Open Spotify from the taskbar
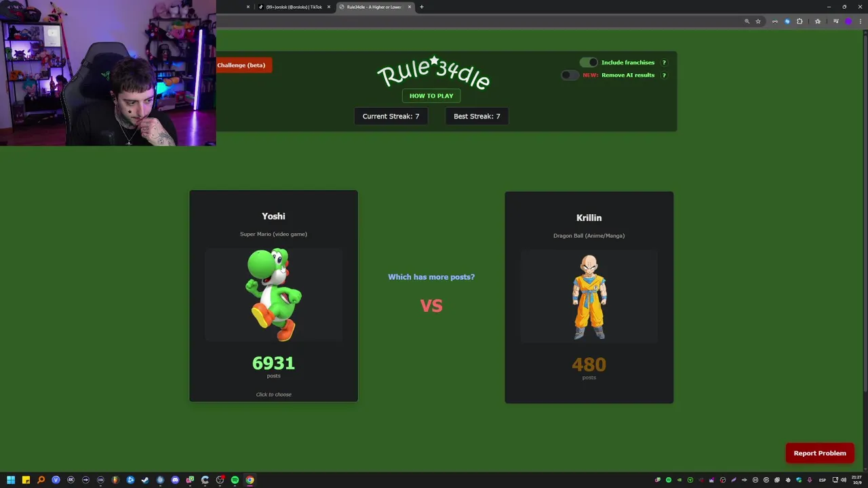 [x=235, y=480]
